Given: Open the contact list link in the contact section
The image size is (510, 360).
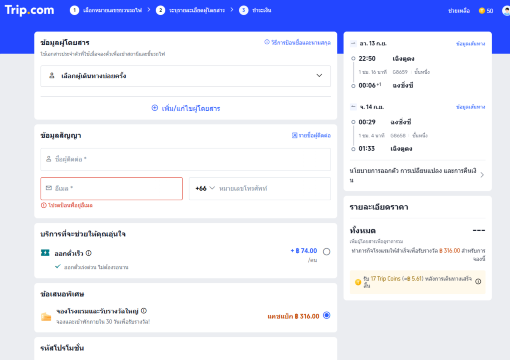Looking at the screenshot, I should 311,135.
